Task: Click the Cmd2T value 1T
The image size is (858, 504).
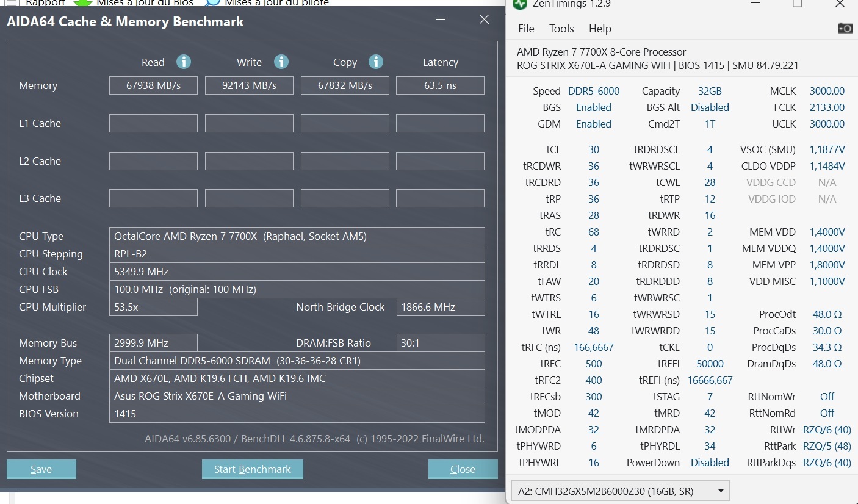Action: coord(710,124)
